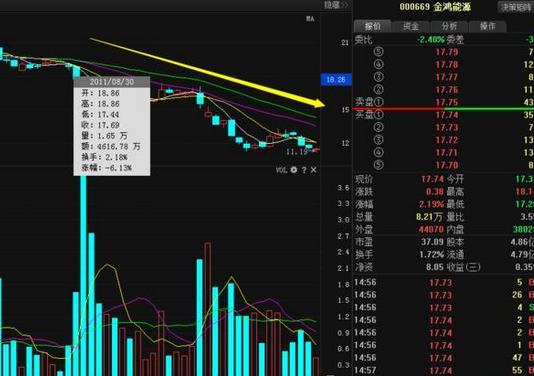The width and height of the screenshot is (534, 376).
Task: Click the 净资 value 8.05
Action: tap(435, 267)
